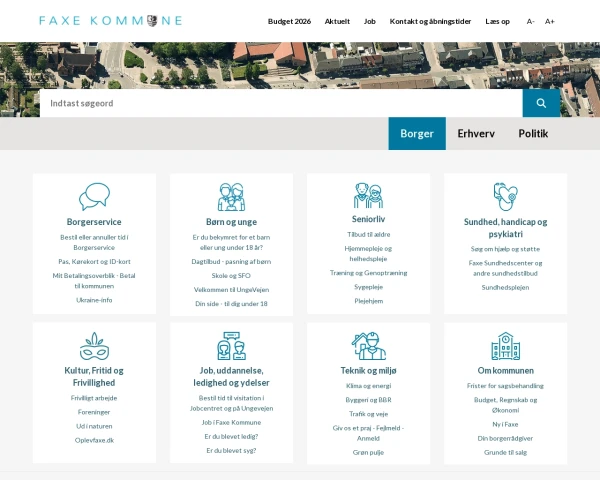The image size is (600, 480).
Task: Click the Seniorliv elderly couple icon
Action: point(368,196)
